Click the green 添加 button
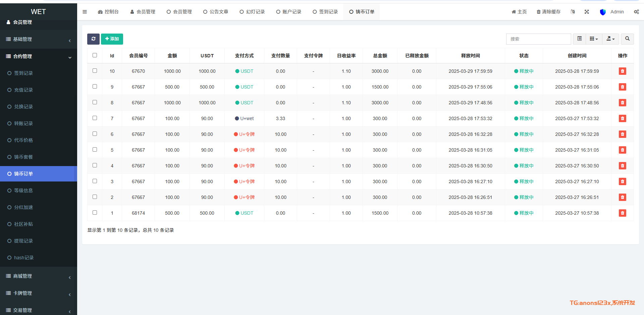Screen dimensions: 644x315 point(112,39)
